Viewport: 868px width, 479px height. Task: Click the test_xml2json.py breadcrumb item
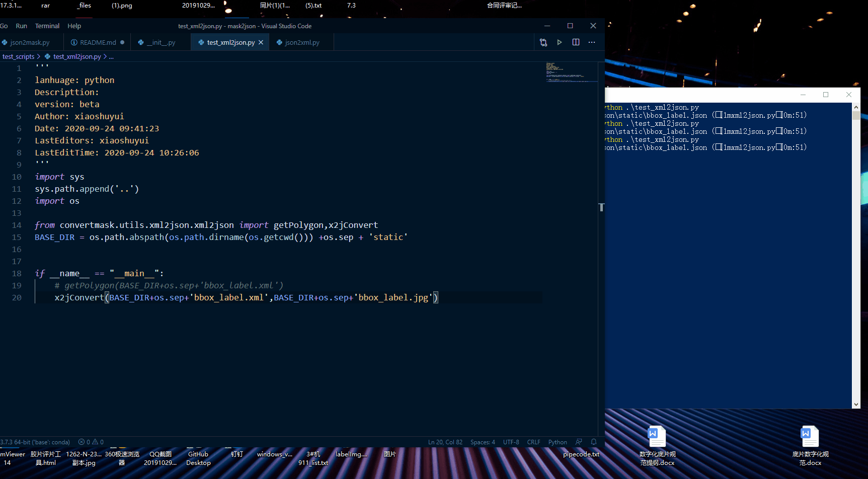77,57
